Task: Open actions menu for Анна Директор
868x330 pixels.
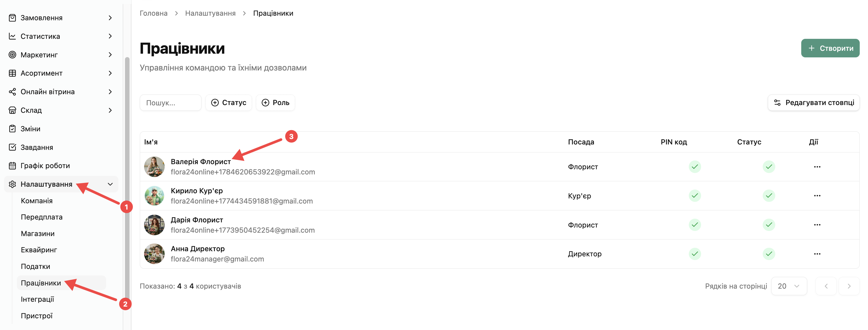Action: pos(817,254)
